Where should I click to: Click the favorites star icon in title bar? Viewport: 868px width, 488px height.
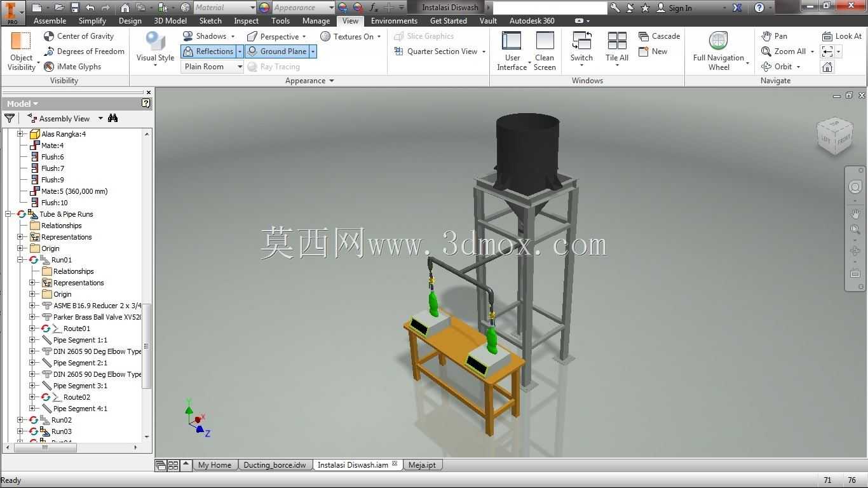click(x=646, y=8)
